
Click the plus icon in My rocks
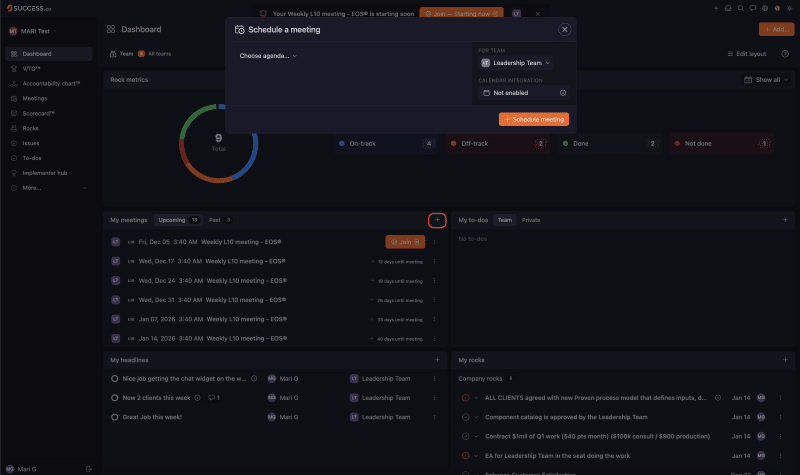(x=785, y=360)
